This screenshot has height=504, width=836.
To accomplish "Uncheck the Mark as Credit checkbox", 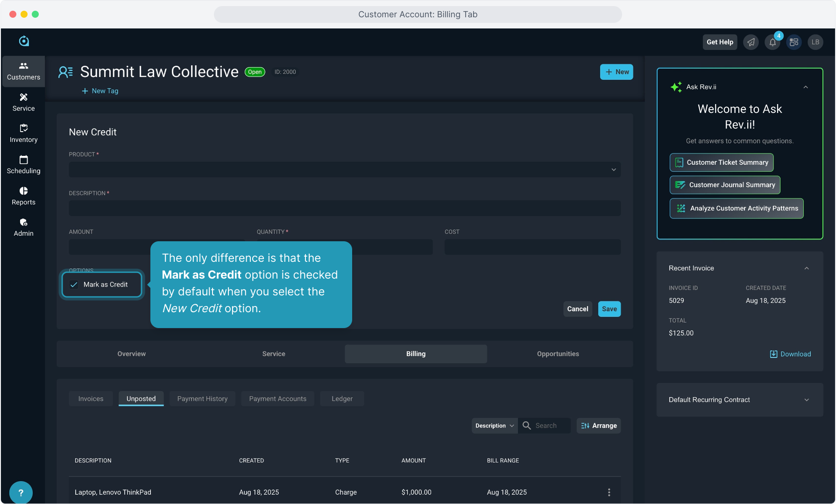I will [x=74, y=285].
